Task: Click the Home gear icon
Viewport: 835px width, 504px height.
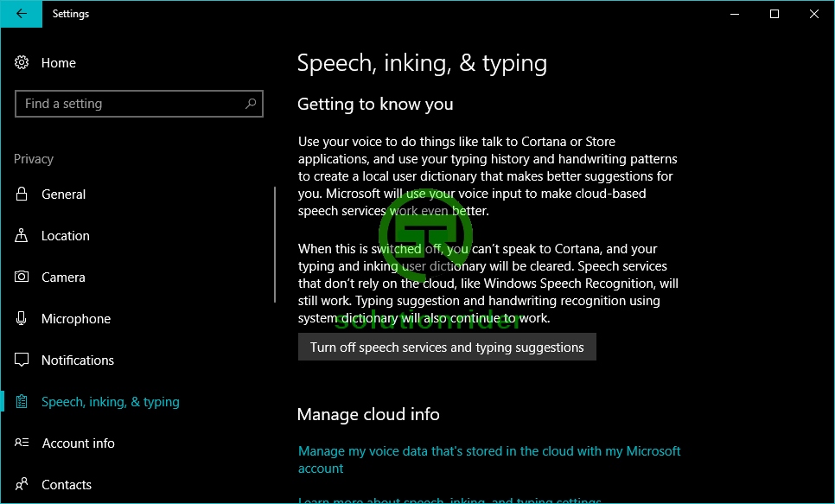Action: tap(21, 62)
